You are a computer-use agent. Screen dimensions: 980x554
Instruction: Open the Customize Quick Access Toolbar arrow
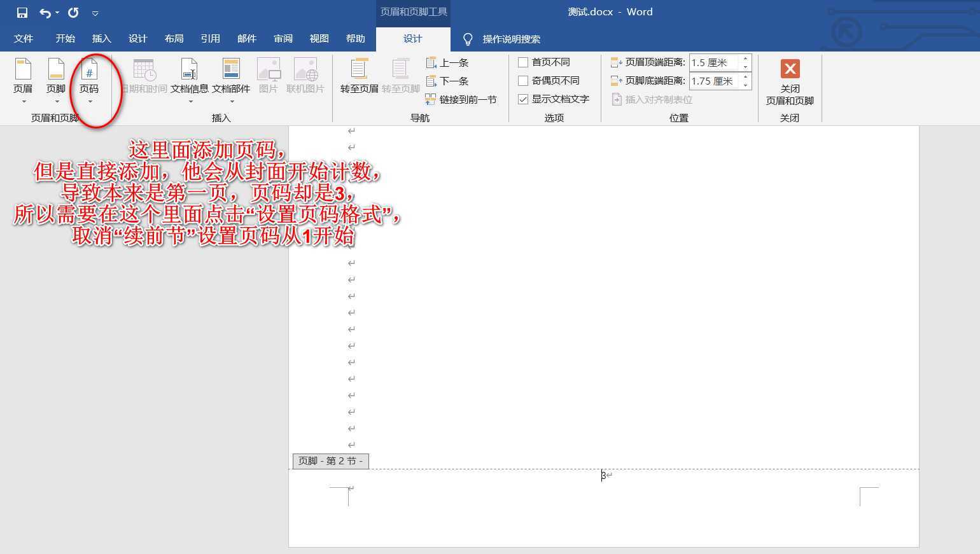pos(95,13)
